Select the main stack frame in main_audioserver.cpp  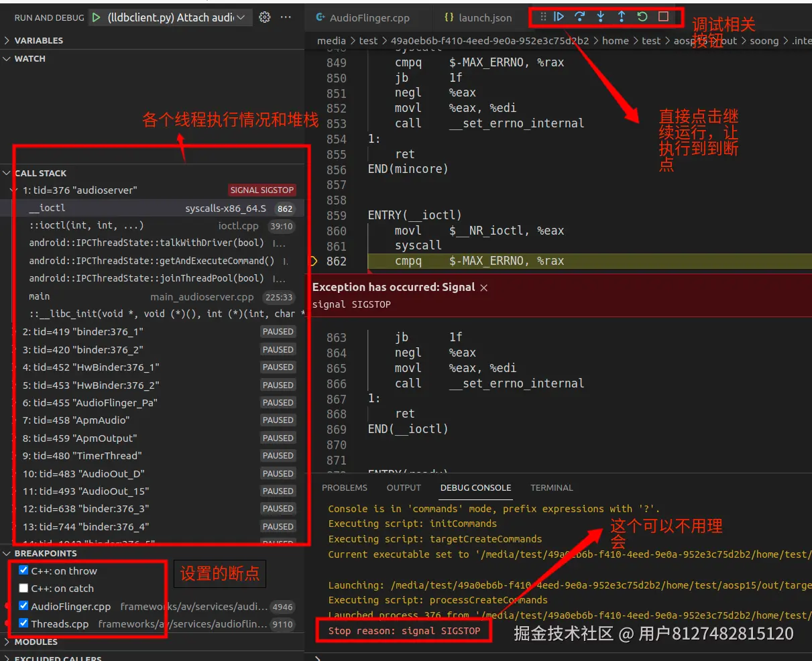coord(152,296)
